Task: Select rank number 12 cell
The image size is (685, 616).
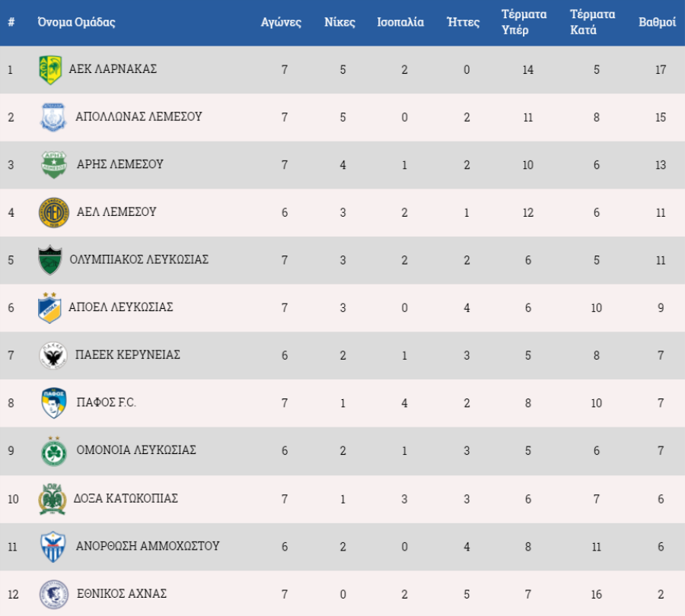Action: [x=13, y=595]
